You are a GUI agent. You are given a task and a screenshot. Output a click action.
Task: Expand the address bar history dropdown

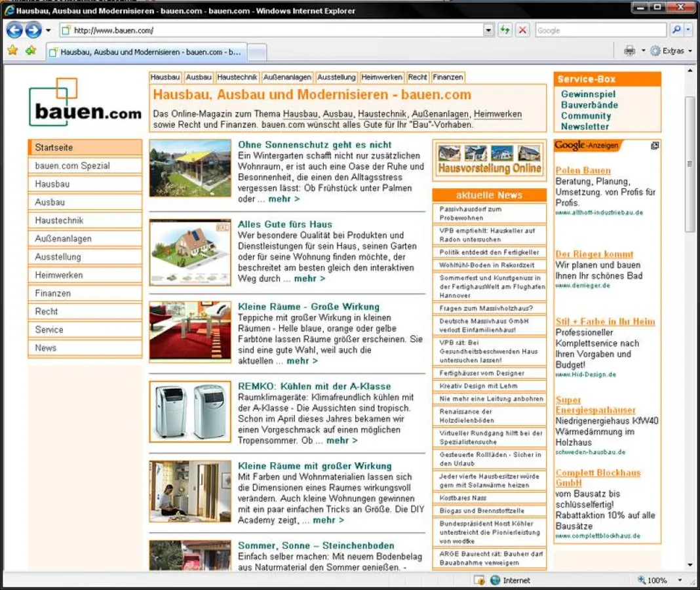coord(488,30)
